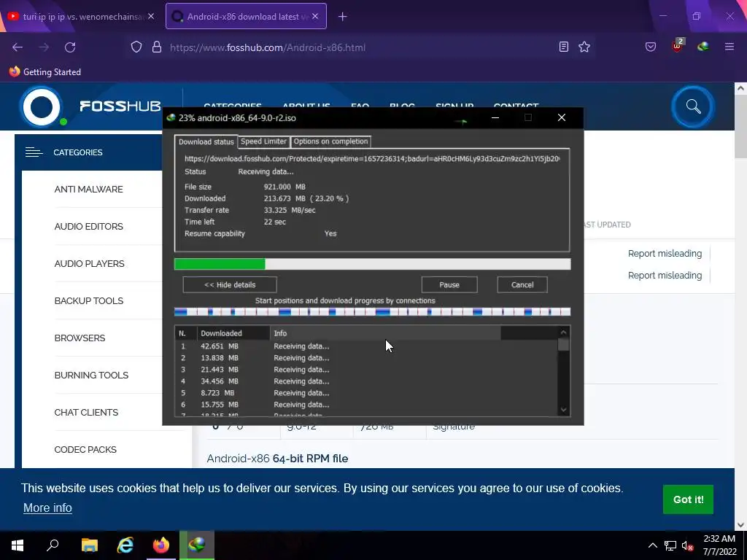Open File Explorer from the taskbar
The width and height of the screenshot is (747, 560).
pyautogui.click(x=90, y=545)
